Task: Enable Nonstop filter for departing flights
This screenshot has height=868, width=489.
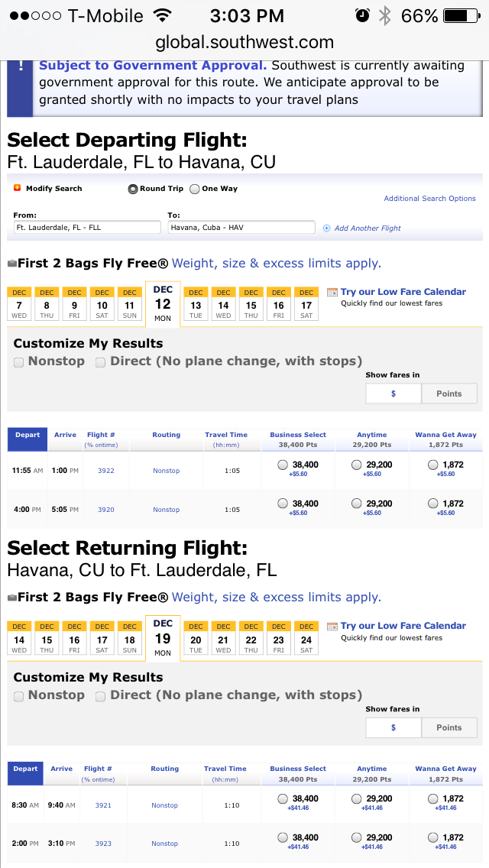Action: (19, 363)
